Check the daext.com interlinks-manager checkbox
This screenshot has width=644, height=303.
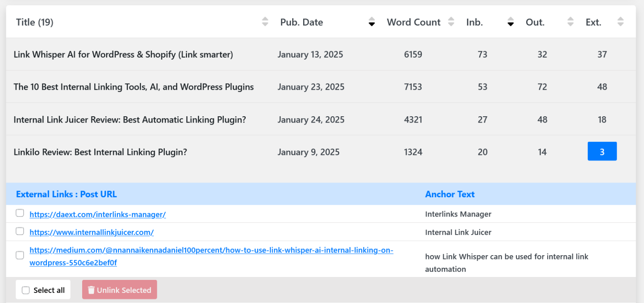(20, 213)
